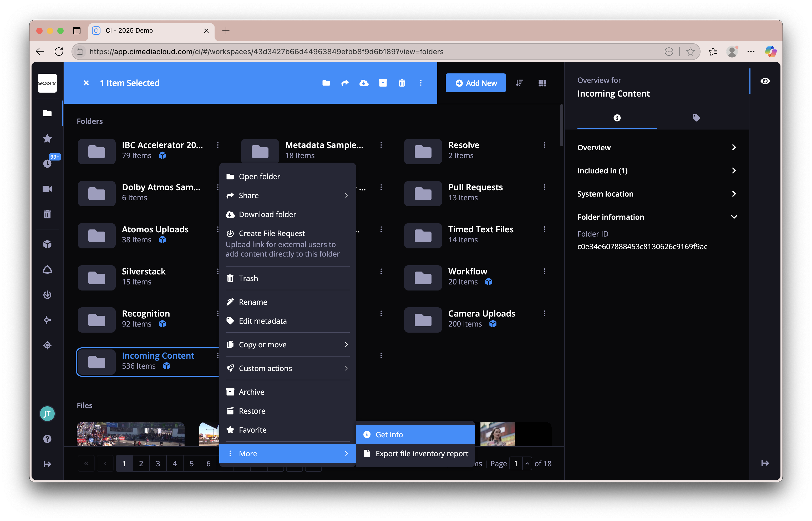Open Copy or move submenu

tap(287, 345)
